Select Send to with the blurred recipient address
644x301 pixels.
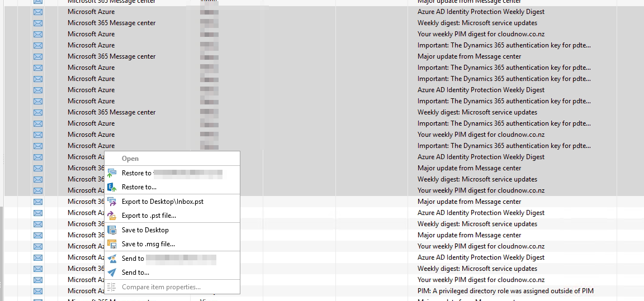(x=172, y=259)
